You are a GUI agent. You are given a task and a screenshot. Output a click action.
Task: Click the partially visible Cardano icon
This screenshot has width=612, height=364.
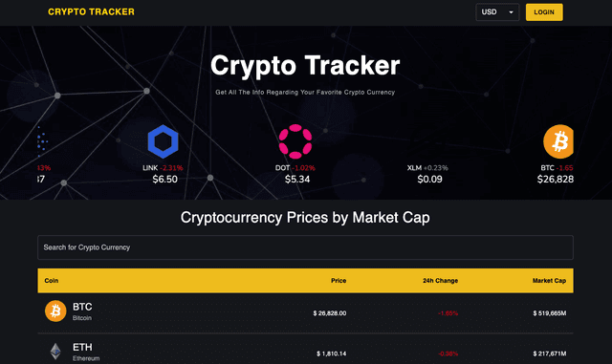42,141
